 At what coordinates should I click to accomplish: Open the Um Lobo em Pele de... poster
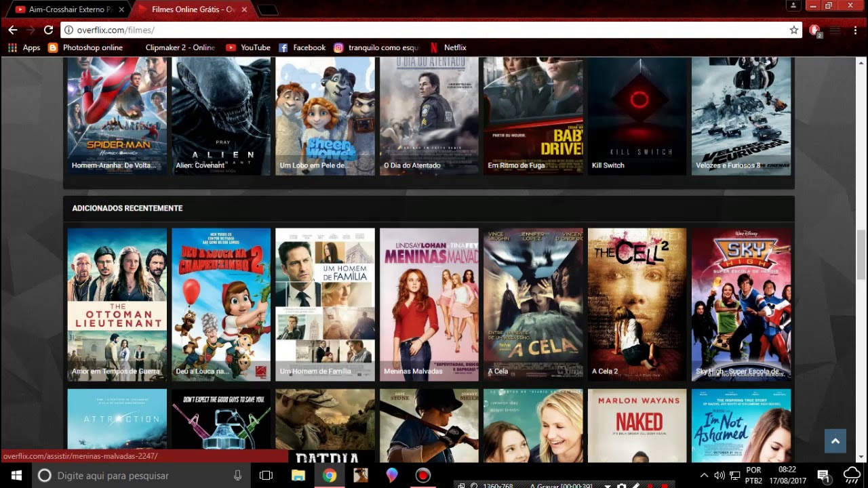pos(325,116)
